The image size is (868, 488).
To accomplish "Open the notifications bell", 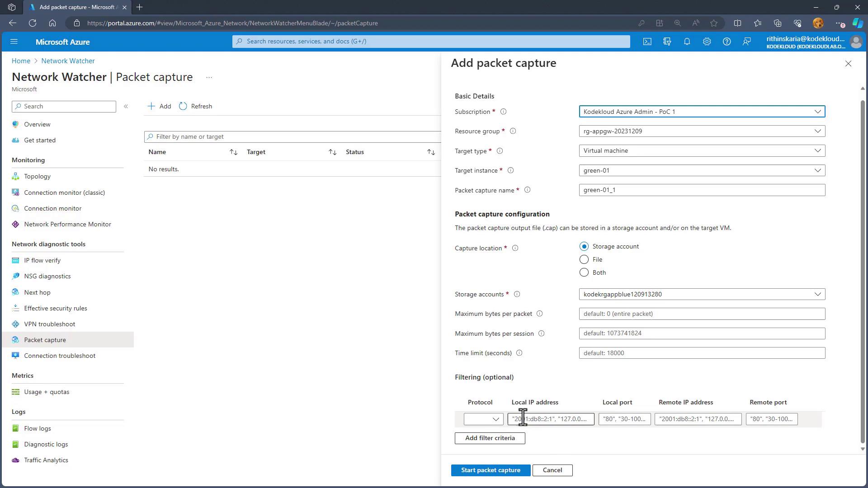I will coord(687,42).
